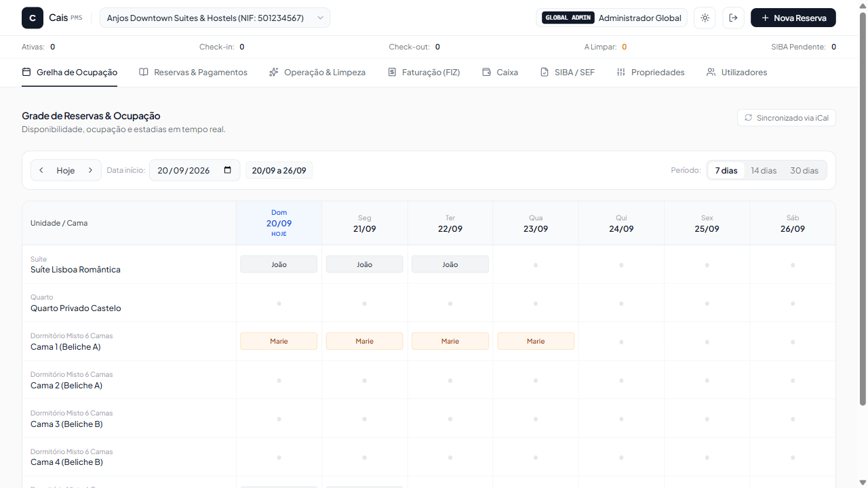Click the Administrador Global badge

(612, 18)
